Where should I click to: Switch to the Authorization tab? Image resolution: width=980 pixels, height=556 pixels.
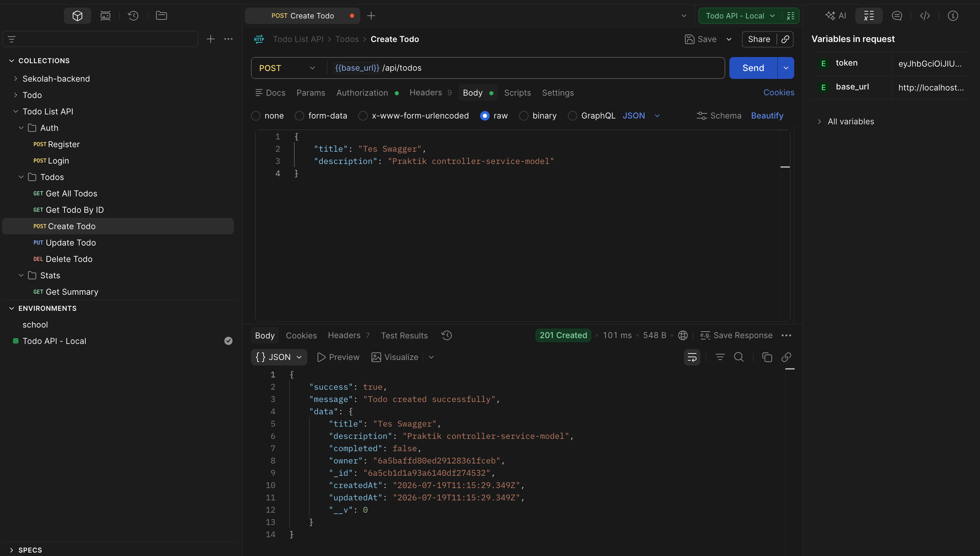[367, 93]
